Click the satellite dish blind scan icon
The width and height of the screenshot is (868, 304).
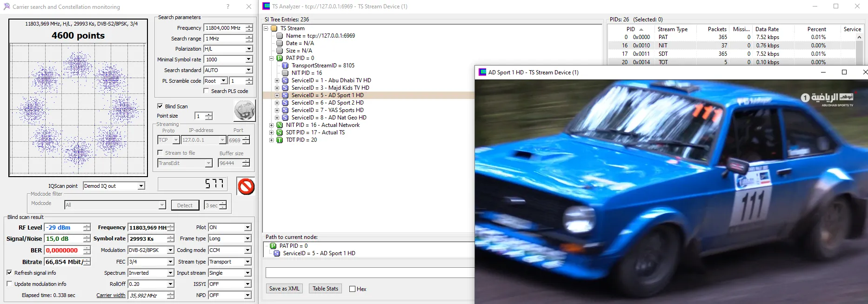point(244,111)
